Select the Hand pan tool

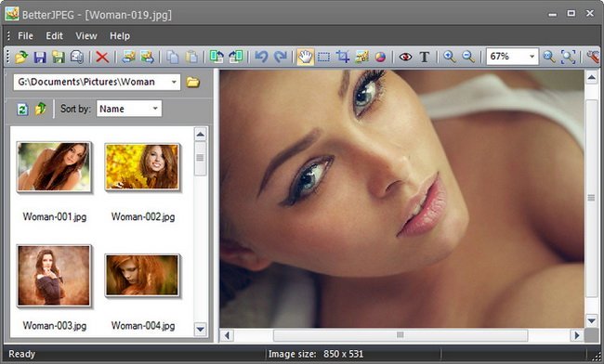pos(305,57)
